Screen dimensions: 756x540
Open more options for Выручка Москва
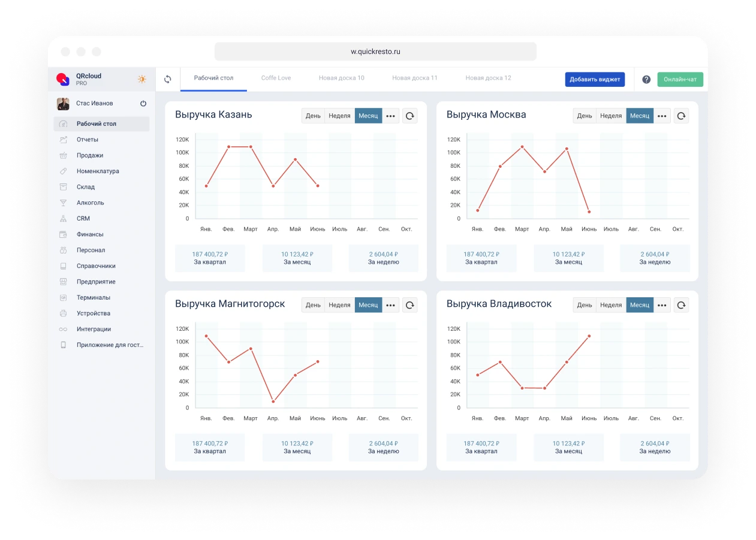click(x=662, y=116)
